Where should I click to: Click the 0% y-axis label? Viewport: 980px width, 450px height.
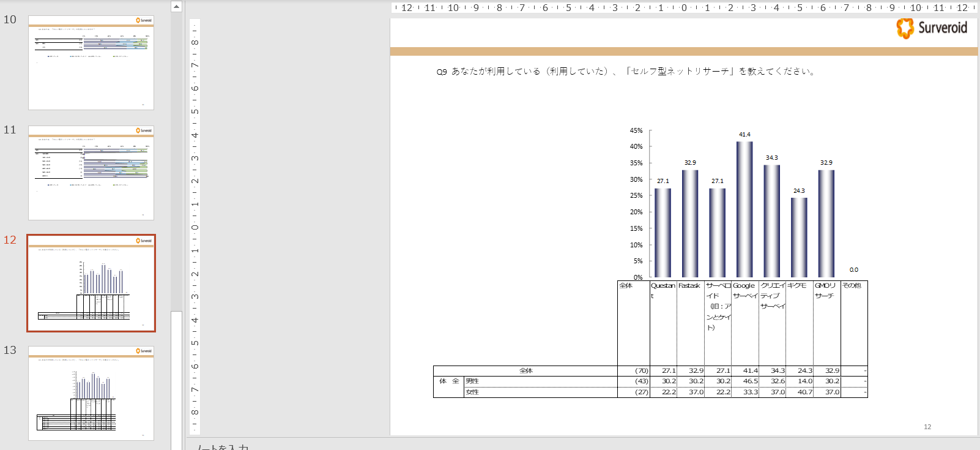[x=638, y=277]
